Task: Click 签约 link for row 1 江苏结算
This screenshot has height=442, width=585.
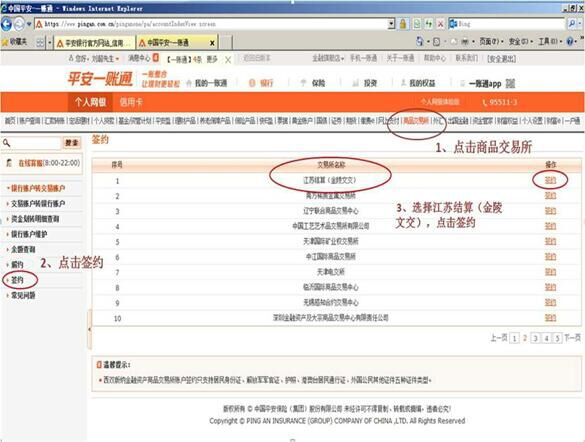Action: point(550,181)
